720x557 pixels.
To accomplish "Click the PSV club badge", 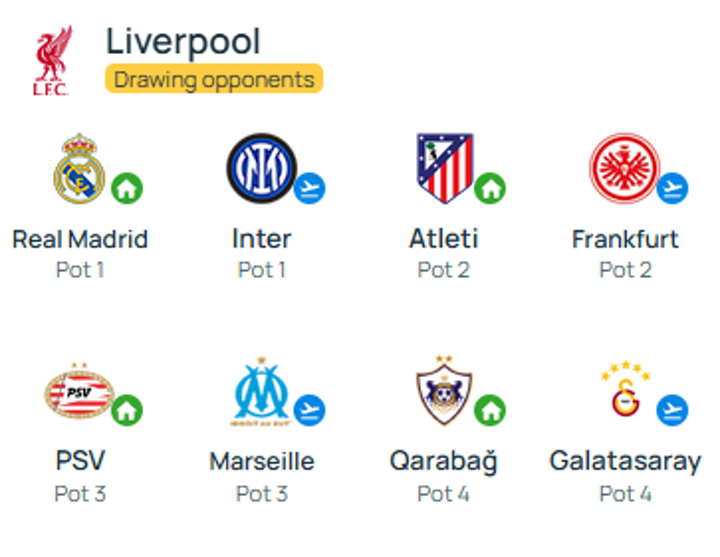I will (x=79, y=392).
